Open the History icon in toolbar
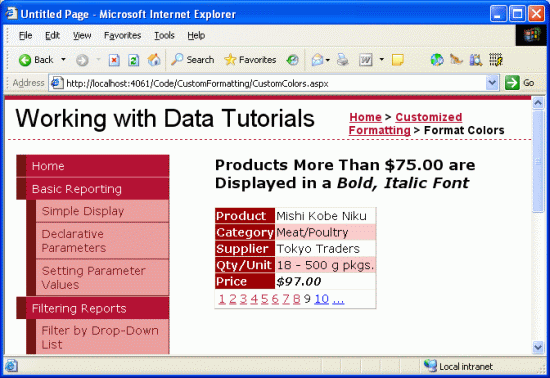This screenshot has height=378, width=550. point(292,60)
